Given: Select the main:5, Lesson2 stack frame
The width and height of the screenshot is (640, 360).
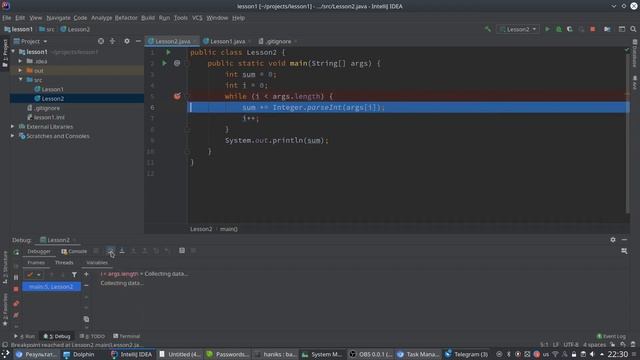Looking at the screenshot, I should coord(51,287).
